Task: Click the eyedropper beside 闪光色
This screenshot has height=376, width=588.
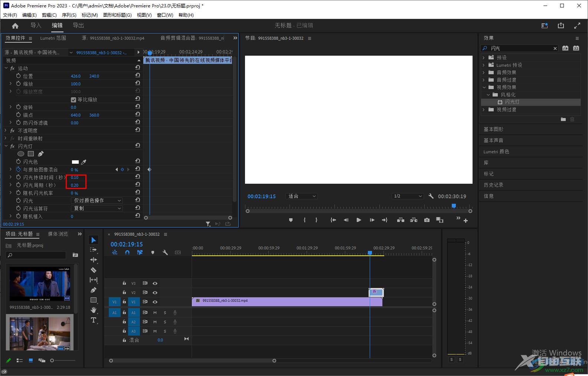Action: coord(84,162)
